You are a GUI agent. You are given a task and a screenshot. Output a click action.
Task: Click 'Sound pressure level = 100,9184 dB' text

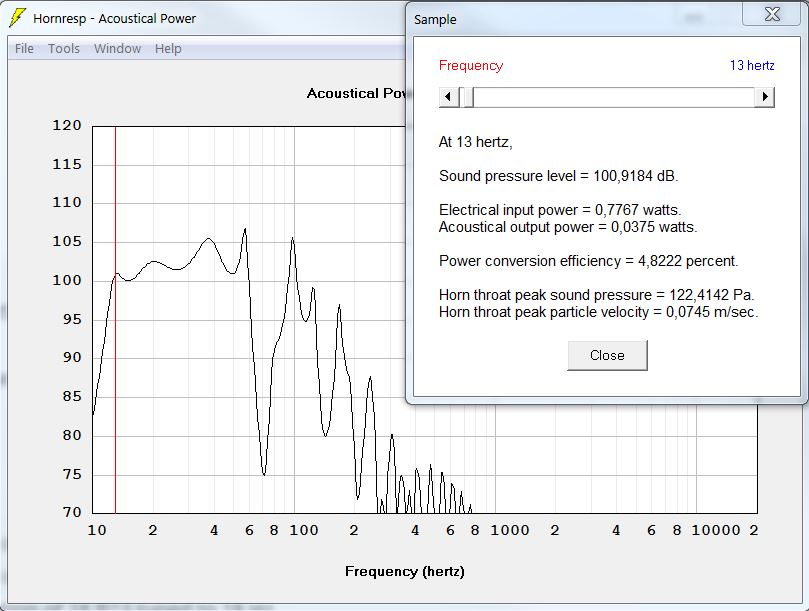point(558,176)
